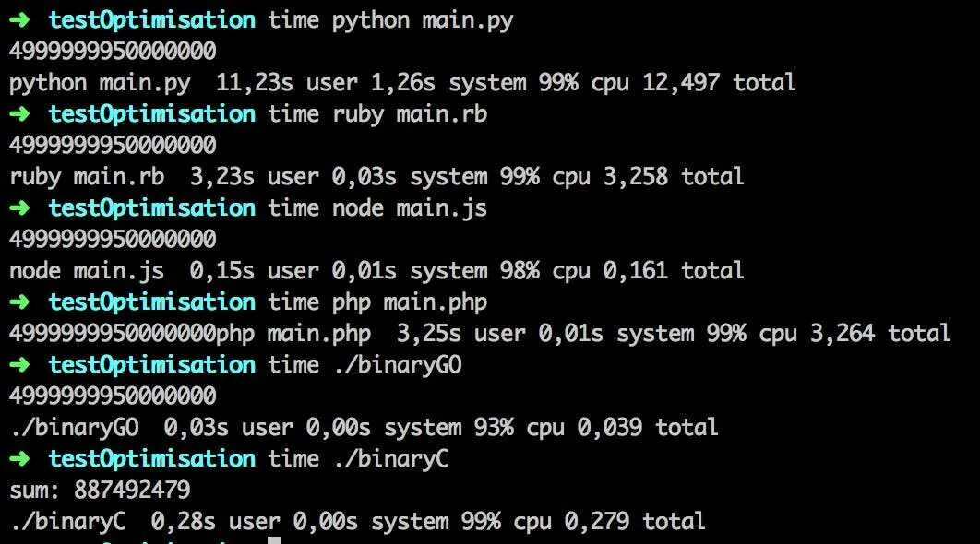
Task: Click the 'time php main.php' command text
Action: click(x=377, y=302)
